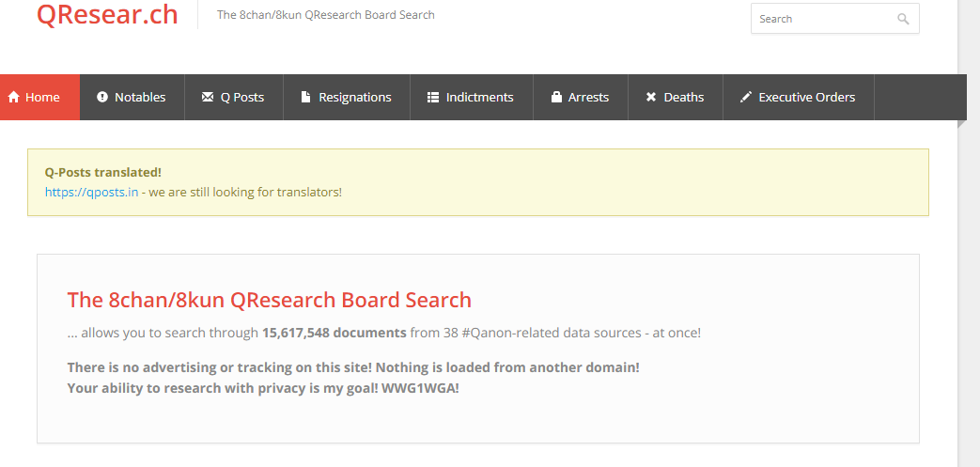This screenshot has width=980, height=467.
Task: Select the Indictments menu entry
Action: pos(472,98)
